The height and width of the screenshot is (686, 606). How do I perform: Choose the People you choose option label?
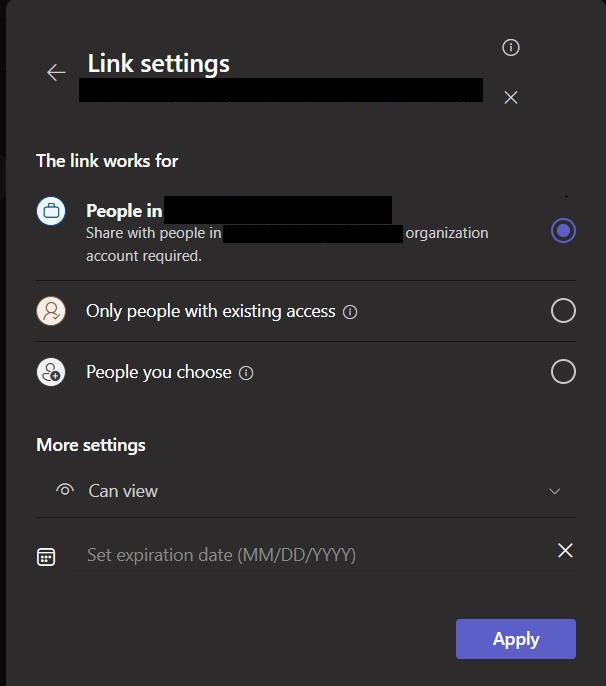pos(159,372)
